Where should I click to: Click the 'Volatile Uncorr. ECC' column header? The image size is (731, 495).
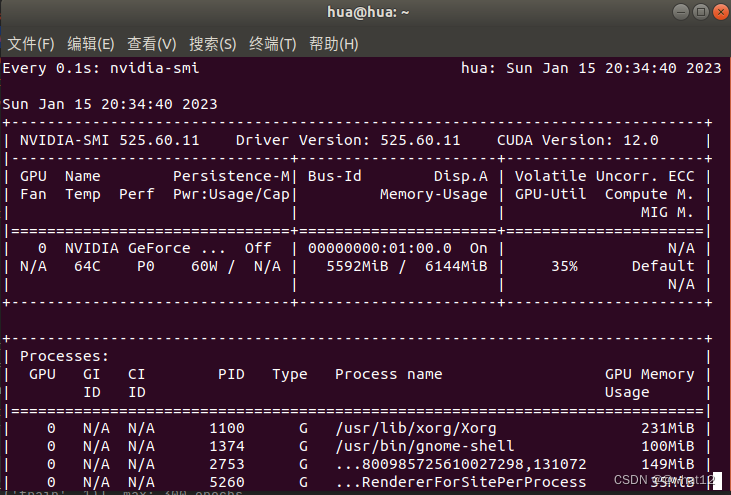[x=605, y=176]
